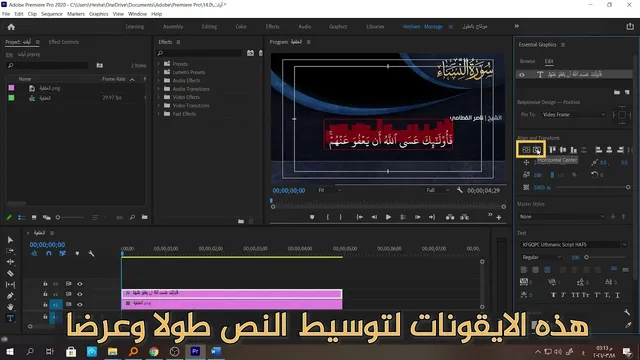Switch to the Browse tab in Essential Graphics
The height and width of the screenshot is (360, 640).
(527, 61)
